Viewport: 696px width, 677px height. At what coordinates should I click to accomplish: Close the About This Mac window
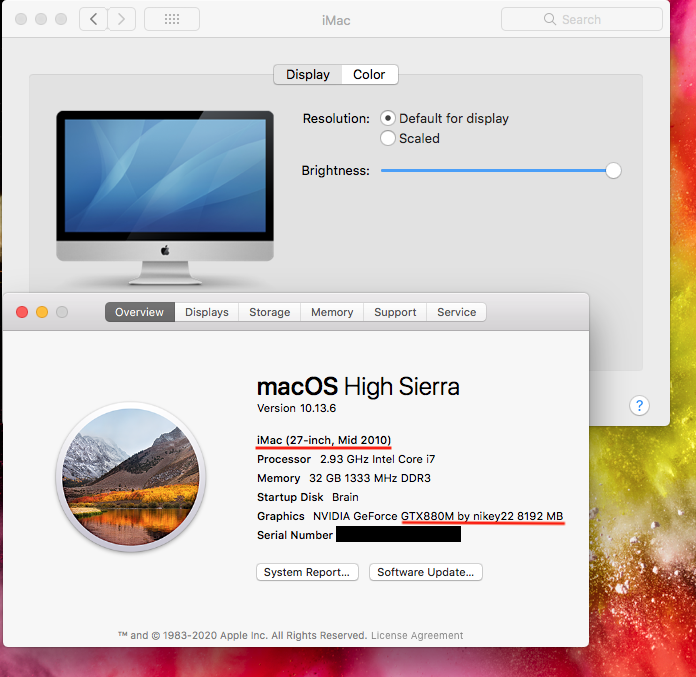click(x=22, y=312)
